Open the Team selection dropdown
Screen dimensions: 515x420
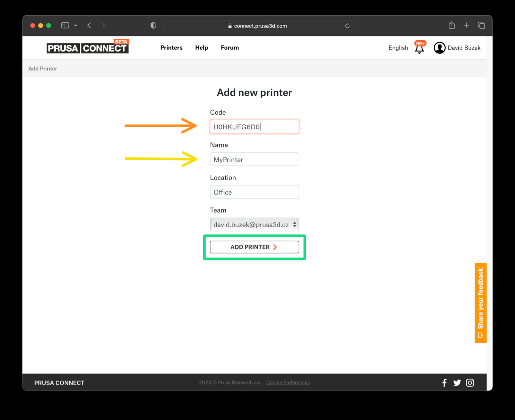pos(254,224)
